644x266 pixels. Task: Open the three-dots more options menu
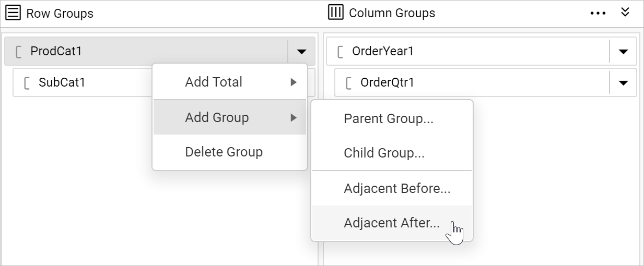tap(598, 13)
